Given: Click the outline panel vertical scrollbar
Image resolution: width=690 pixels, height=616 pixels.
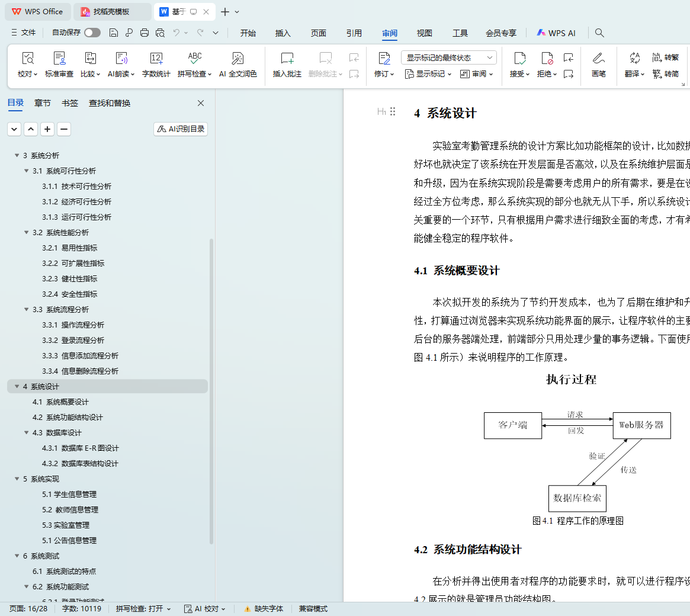Looking at the screenshot, I should click(211, 391).
